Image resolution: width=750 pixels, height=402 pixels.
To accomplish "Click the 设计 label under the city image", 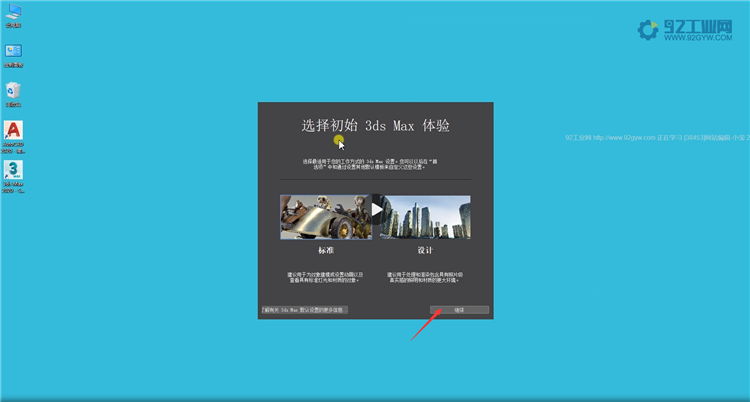I will 425,250.
